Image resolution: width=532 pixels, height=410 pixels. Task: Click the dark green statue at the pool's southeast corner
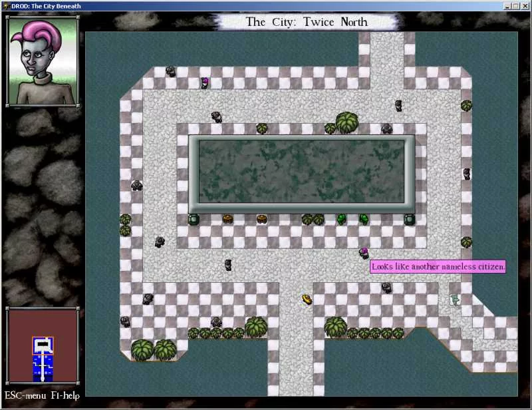tap(409, 220)
